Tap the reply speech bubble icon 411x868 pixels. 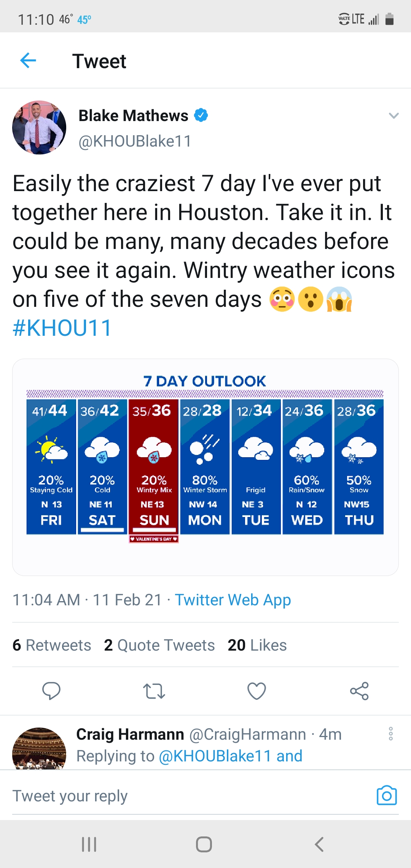[51, 691]
